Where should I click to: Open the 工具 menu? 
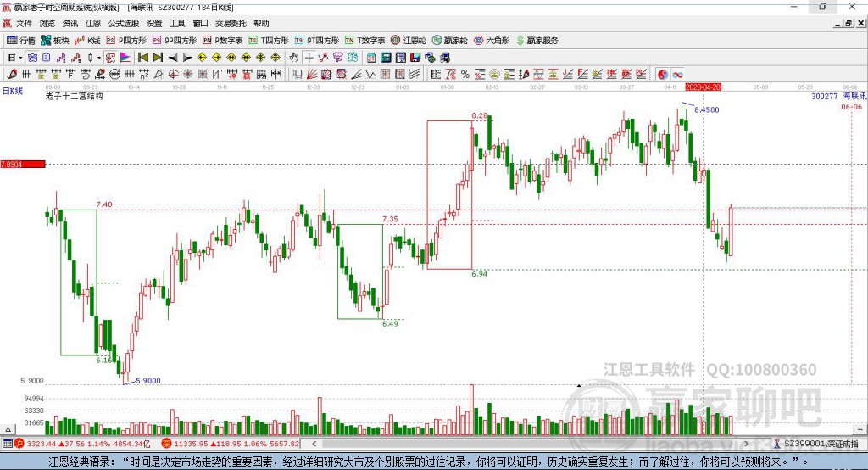(x=177, y=23)
